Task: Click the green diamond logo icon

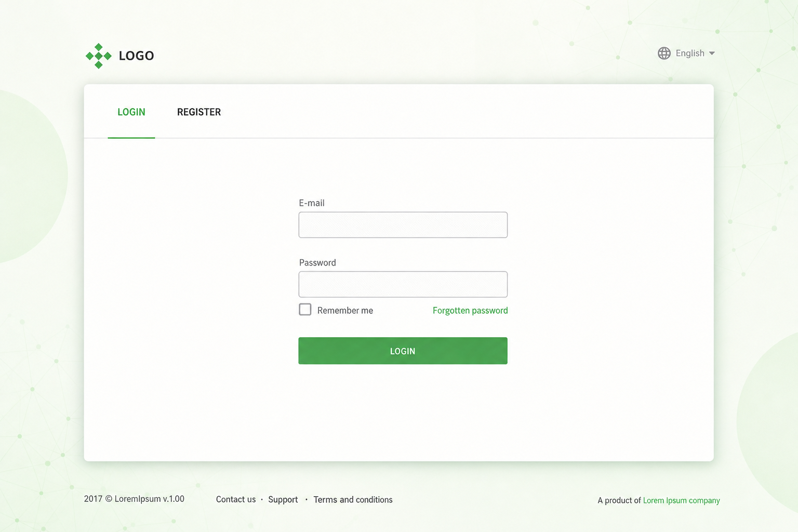Action: point(99,56)
